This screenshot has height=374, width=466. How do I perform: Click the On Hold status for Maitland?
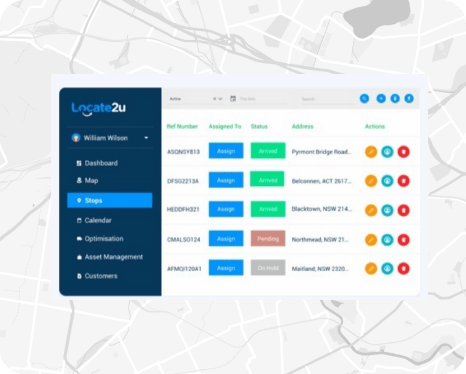pyautogui.click(x=268, y=268)
